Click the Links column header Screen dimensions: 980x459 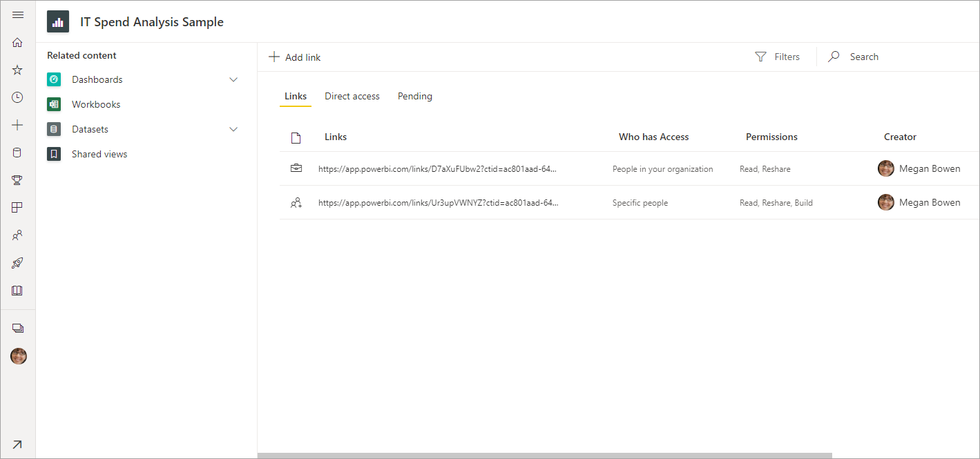coord(336,137)
